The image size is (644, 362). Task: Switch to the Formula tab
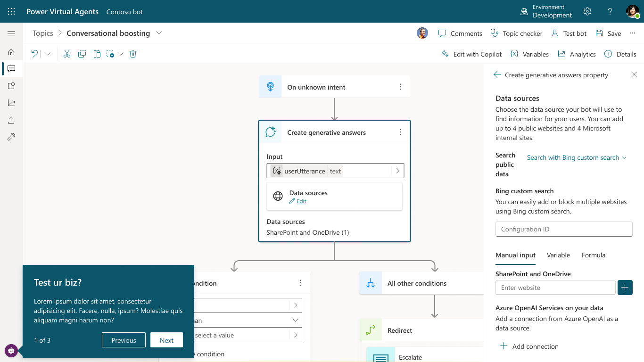click(x=593, y=255)
